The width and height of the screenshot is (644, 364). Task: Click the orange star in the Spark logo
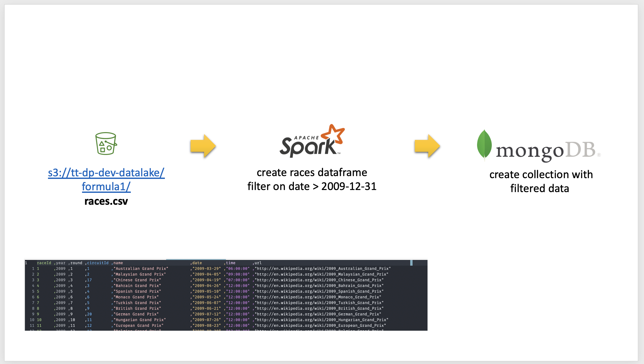[x=333, y=134]
